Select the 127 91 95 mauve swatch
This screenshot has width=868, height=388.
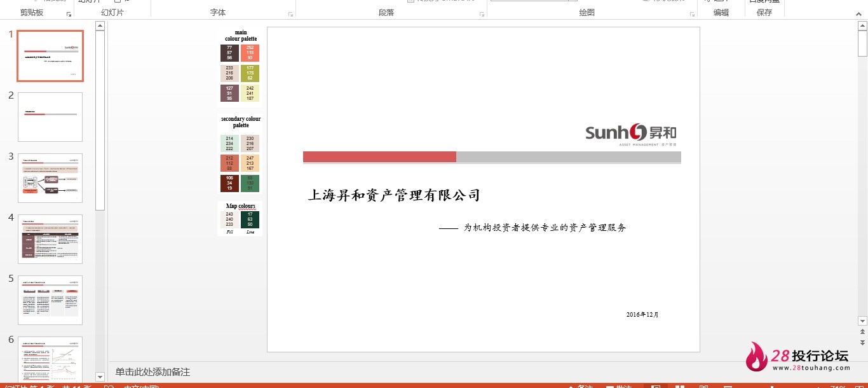click(229, 94)
